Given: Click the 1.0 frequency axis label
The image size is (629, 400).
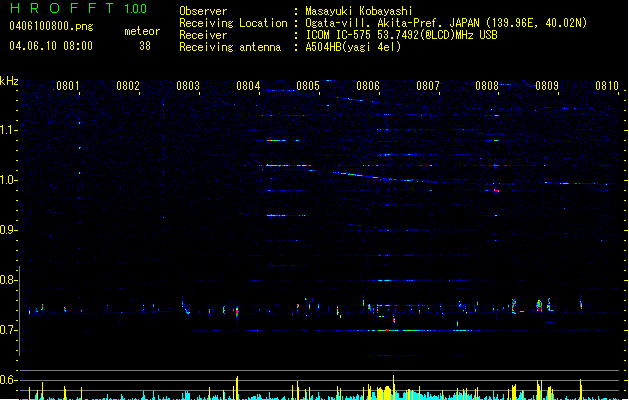Looking at the screenshot, I should coord(8,180).
